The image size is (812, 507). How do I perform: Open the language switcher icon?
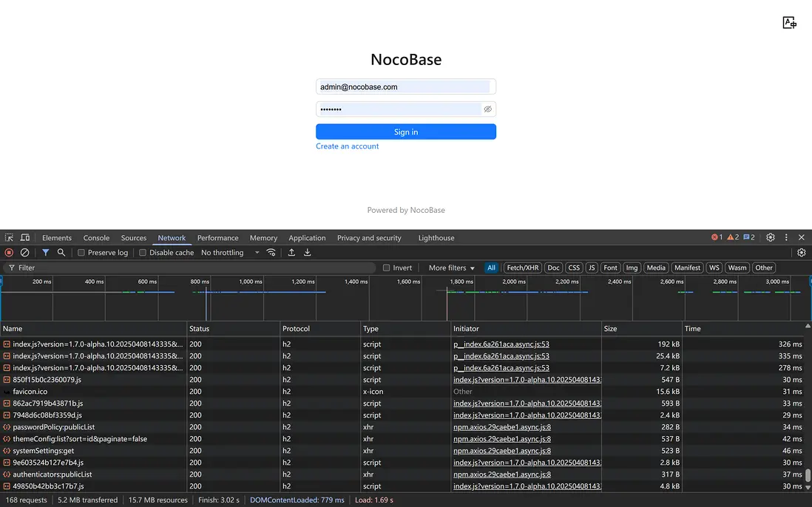789,23
